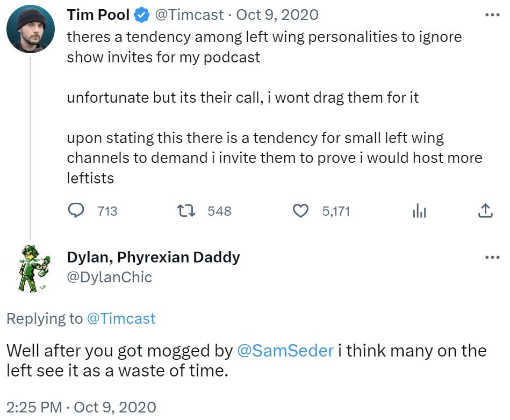The image size is (510, 420).
Task: Open more options on Dylan's reply
Action: 492,258
